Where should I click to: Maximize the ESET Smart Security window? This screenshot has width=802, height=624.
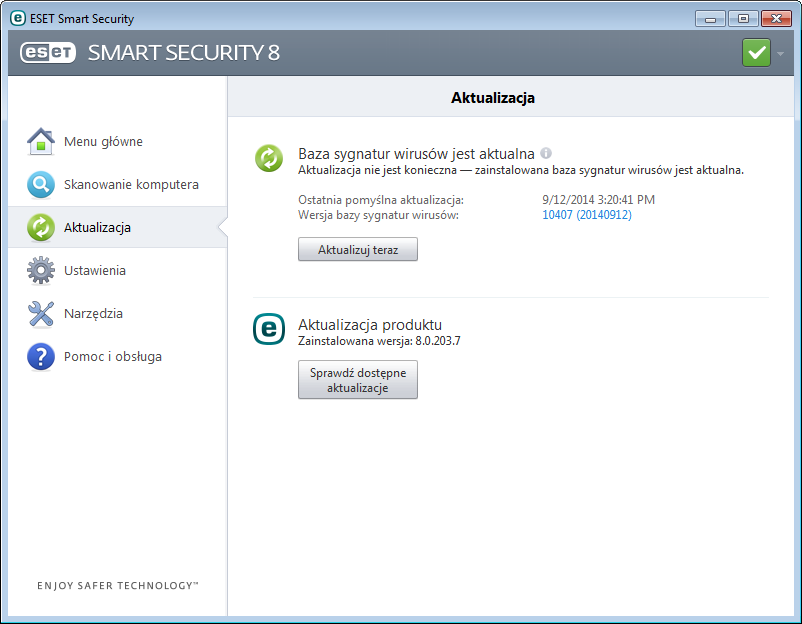coord(743,19)
